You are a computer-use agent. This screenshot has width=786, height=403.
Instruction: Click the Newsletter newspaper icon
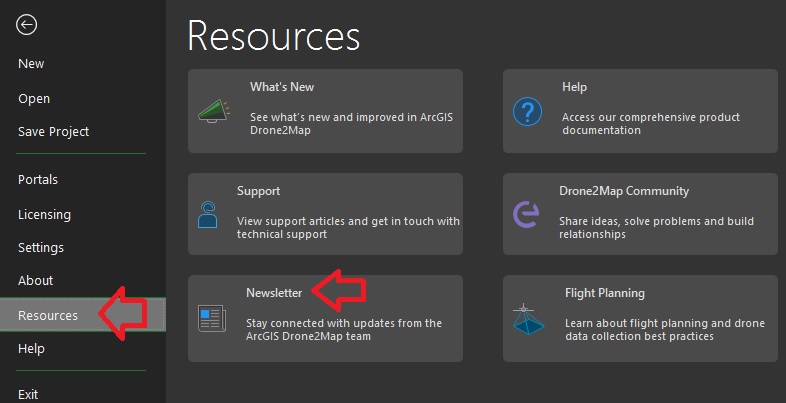[212, 318]
